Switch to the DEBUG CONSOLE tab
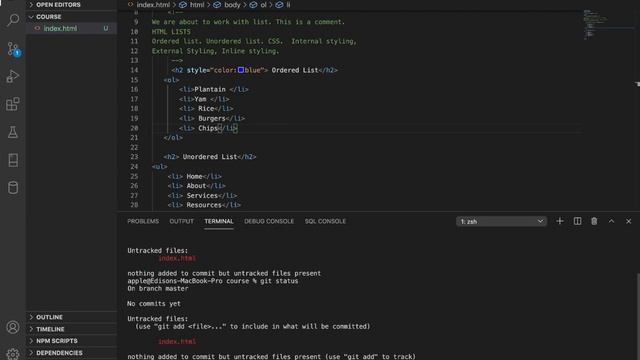The width and height of the screenshot is (640, 360). pos(269,221)
